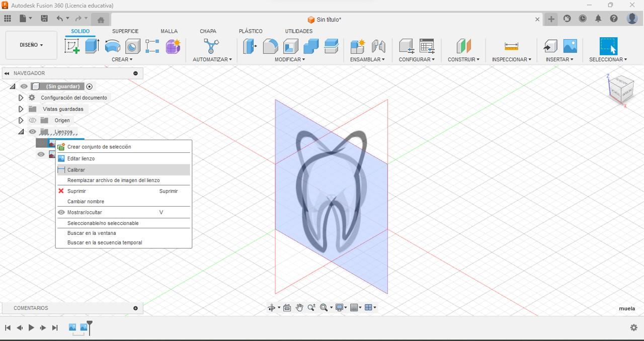
Task: Open the SELECCIONAR menu label
Action: [x=608, y=59]
